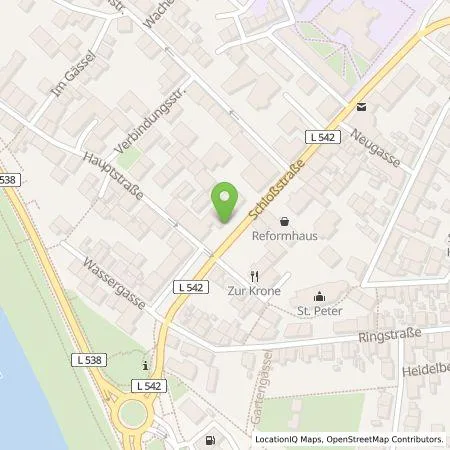The height and width of the screenshot is (450, 450).
Task: Click the post office envelope icon
Action: tap(362, 107)
